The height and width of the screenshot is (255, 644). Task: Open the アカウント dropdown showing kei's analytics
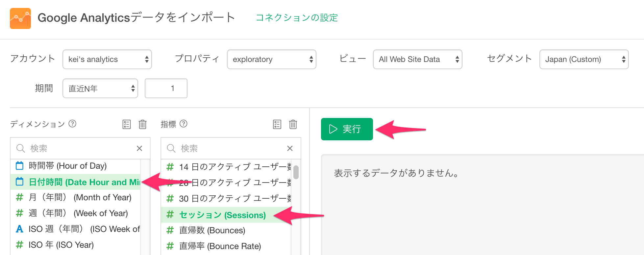(107, 59)
